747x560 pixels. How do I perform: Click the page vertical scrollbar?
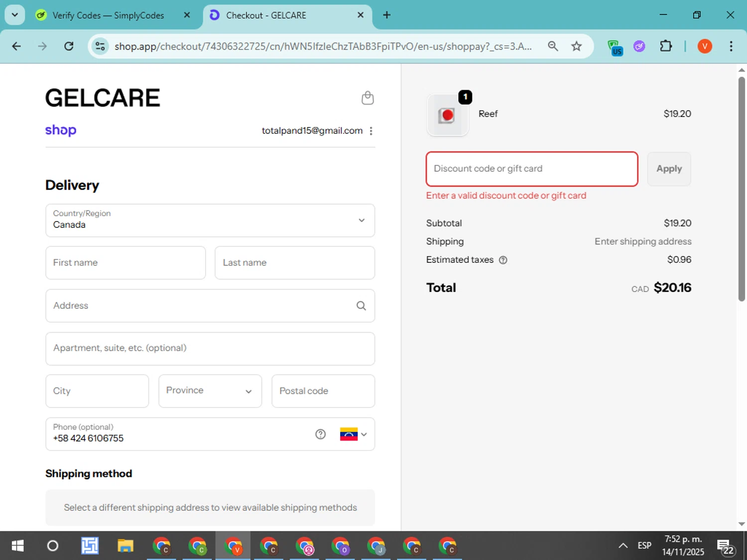[x=742, y=189]
